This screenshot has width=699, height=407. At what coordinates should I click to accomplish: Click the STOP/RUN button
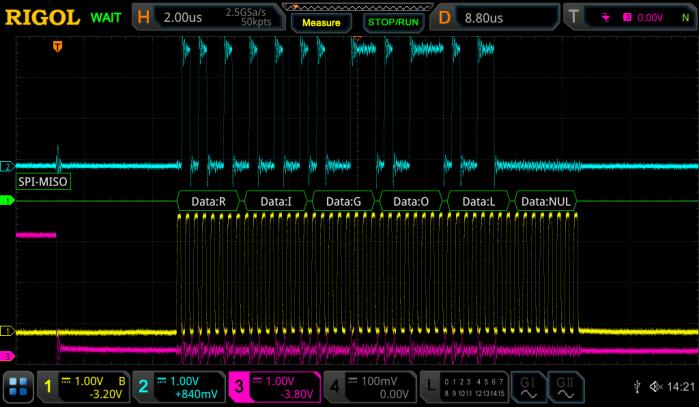[x=393, y=22]
